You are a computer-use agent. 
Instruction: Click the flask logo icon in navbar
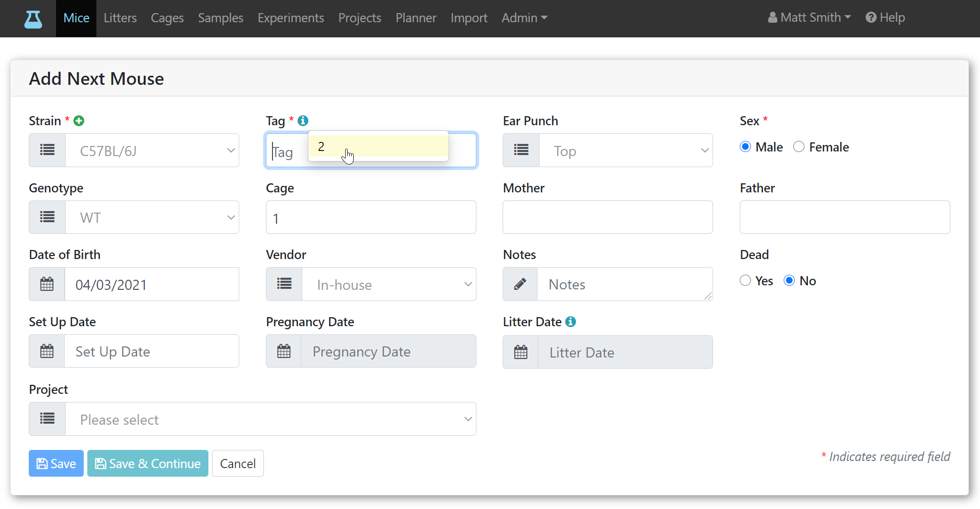tap(33, 19)
